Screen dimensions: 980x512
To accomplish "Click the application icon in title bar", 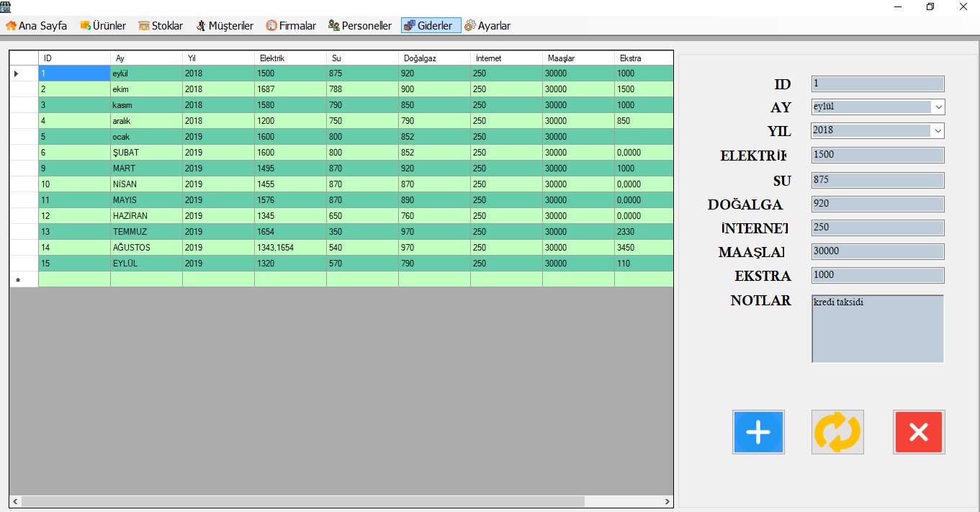I will pos(5,6).
